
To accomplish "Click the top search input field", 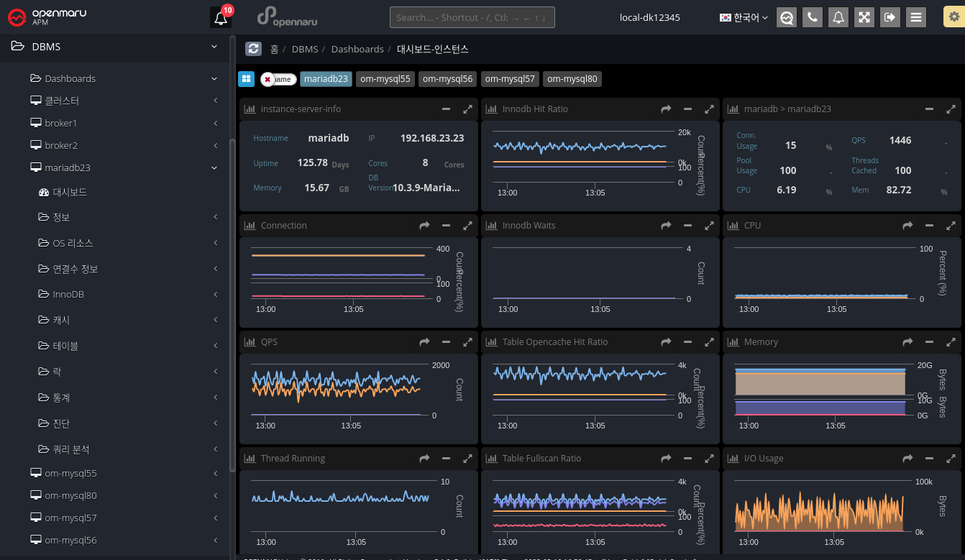I will tap(472, 17).
